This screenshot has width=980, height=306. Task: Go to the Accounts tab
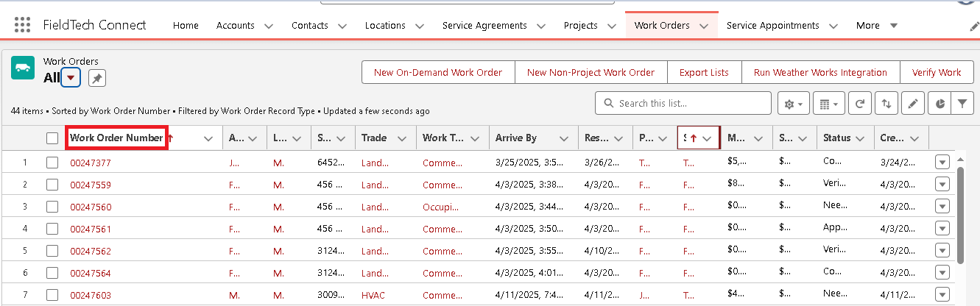pos(235,25)
